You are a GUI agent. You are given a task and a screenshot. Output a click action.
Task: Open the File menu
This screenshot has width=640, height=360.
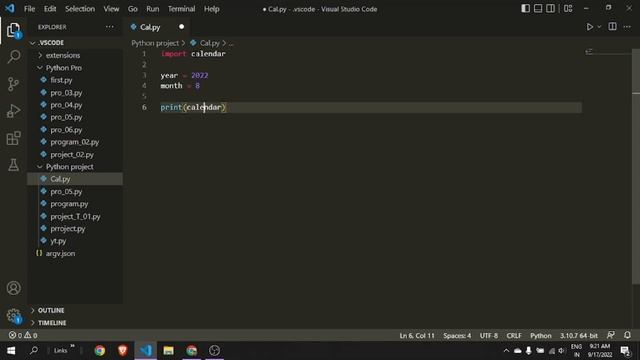(29, 9)
